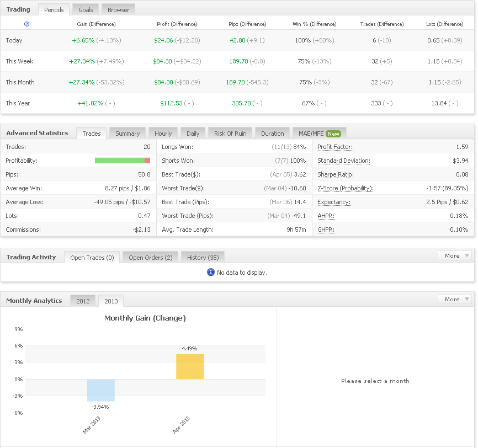Viewport: 478px width, 448px height.
Task: Click the Trades (Difference) column header
Action: [x=381, y=24]
